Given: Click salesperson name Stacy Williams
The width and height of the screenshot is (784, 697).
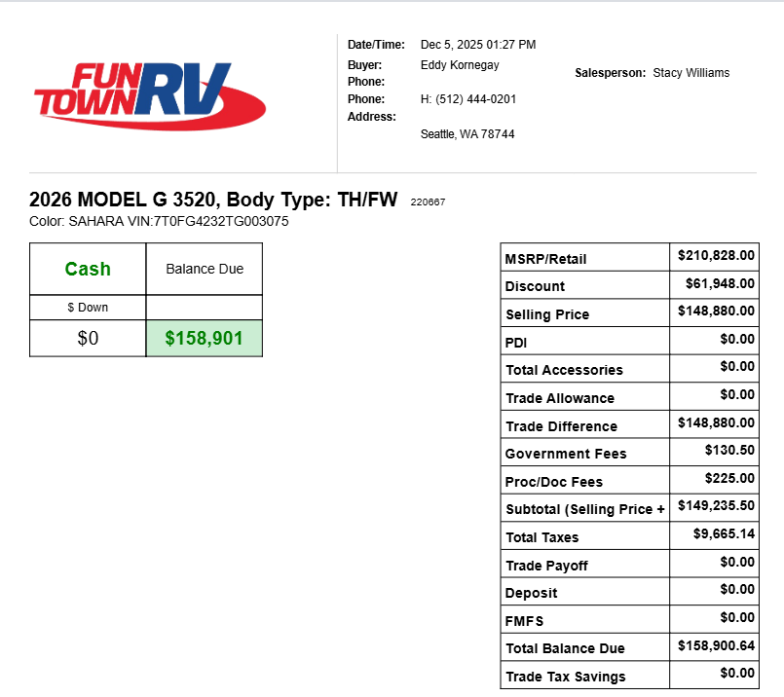Looking at the screenshot, I should [691, 73].
